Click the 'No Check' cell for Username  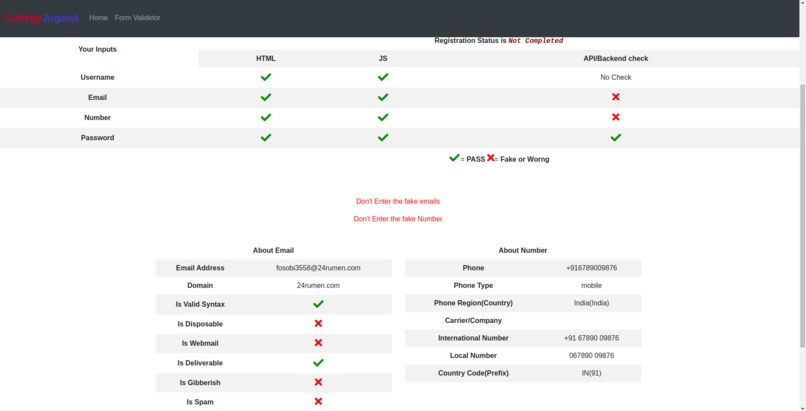616,77
